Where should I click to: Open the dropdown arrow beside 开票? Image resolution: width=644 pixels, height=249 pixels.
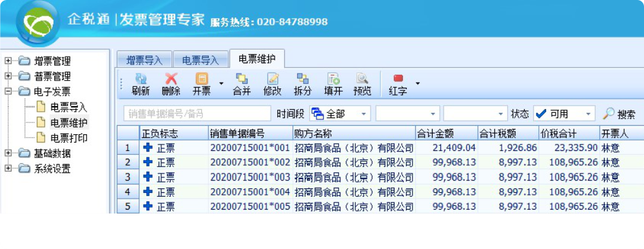pyautogui.click(x=221, y=83)
